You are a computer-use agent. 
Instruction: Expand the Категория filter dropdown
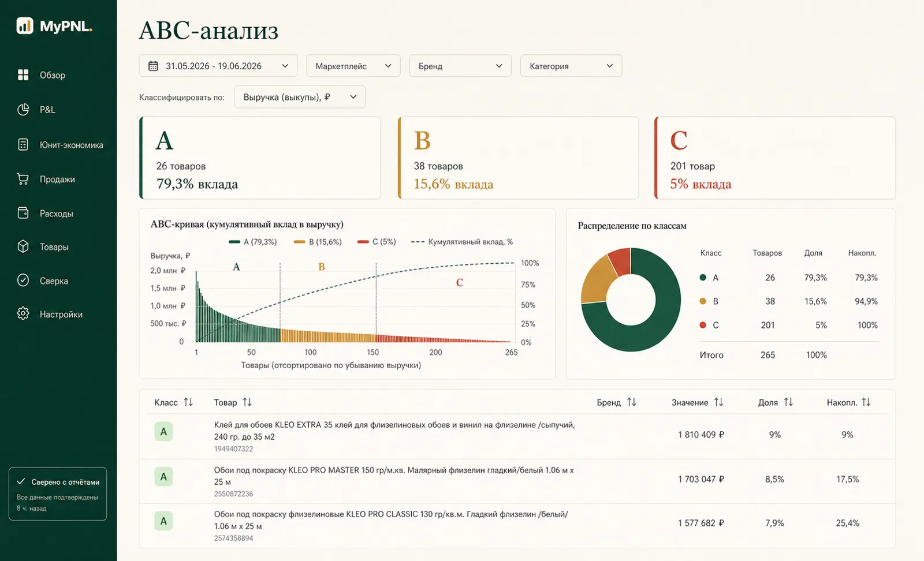click(571, 66)
